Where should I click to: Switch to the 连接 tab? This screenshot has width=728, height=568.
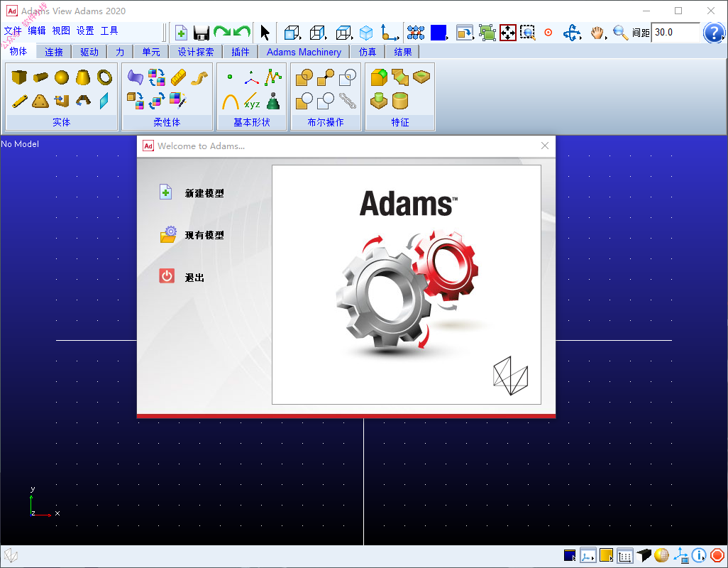click(x=54, y=52)
